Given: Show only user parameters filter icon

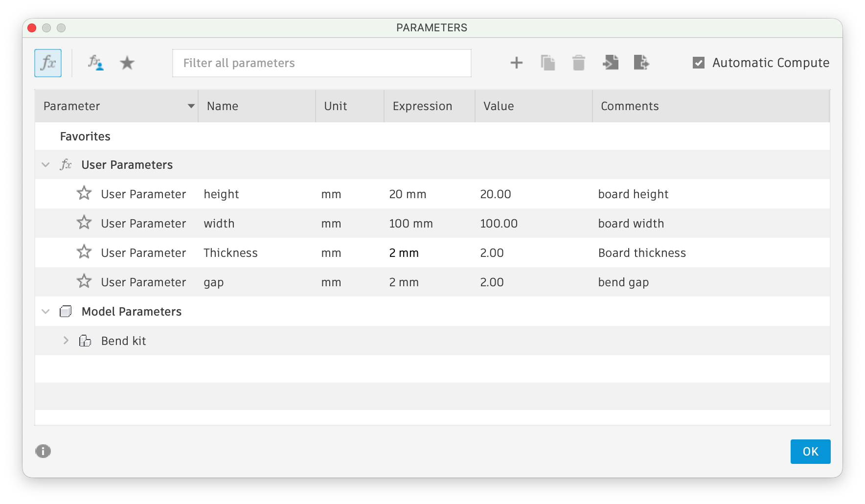Looking at the screenshot, I should point(95,63).
